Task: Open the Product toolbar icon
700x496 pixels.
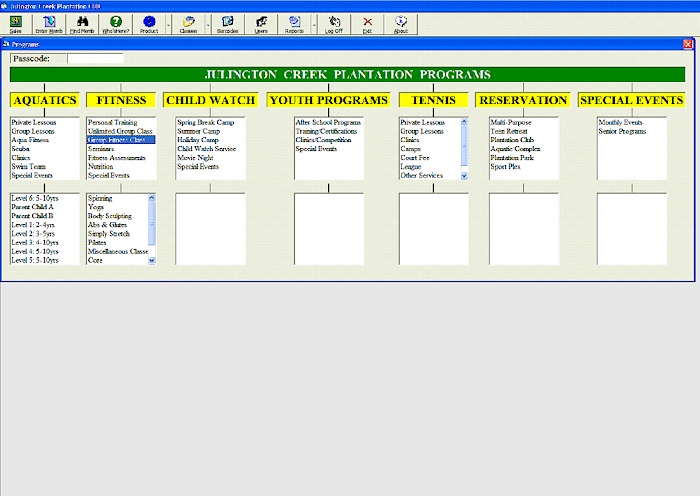Action: (149, 24)
